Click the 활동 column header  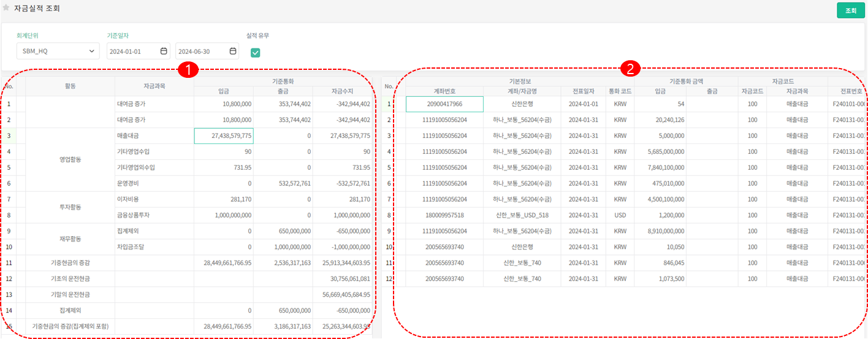click(70, 86)
